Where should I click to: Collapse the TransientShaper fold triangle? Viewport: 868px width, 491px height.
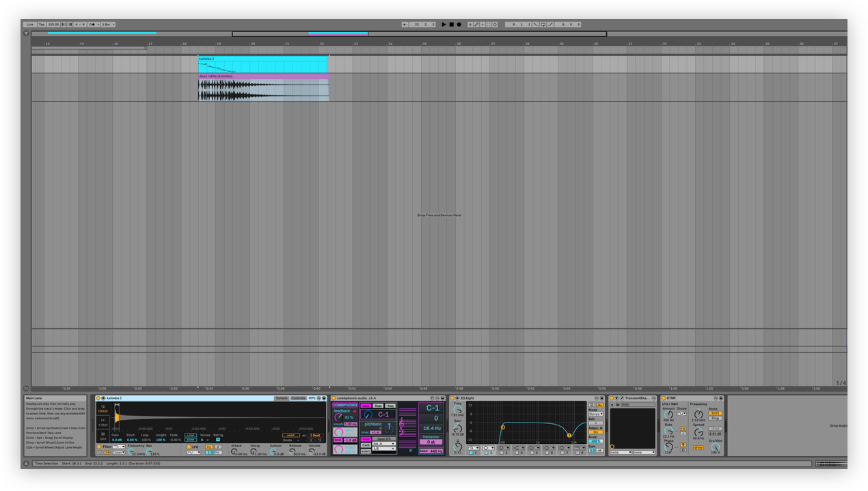point(616,398)
